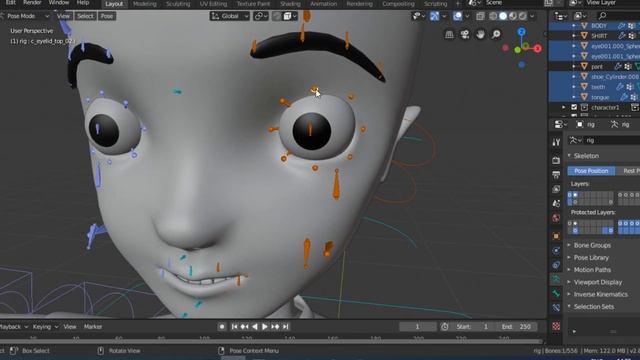Switch to the Modeling workspace tab
Screen dimensions: 640x360
144,4
